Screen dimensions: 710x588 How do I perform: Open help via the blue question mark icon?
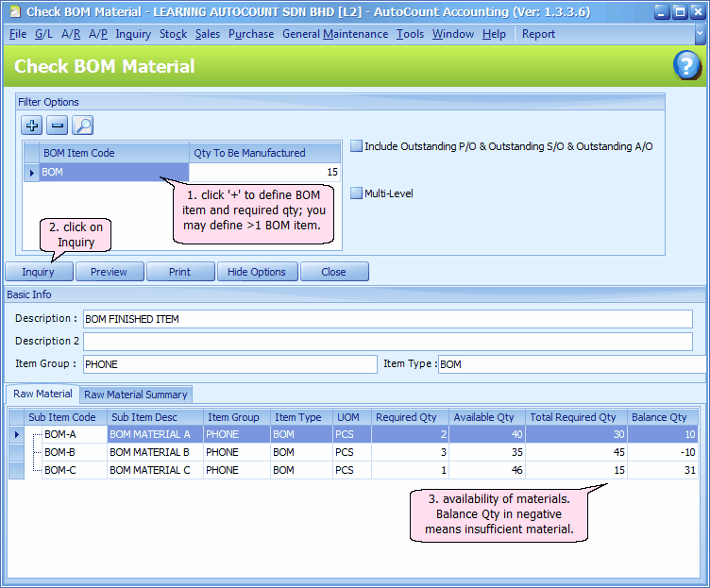point(686,66)
